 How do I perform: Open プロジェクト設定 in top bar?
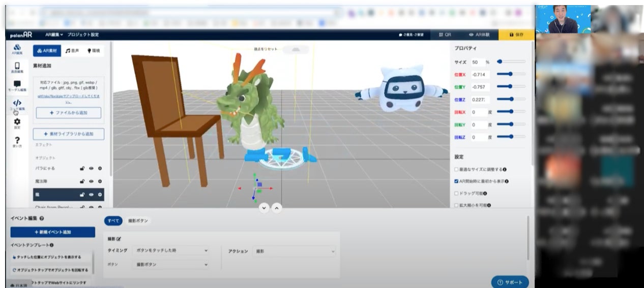(x=83, y=35)
